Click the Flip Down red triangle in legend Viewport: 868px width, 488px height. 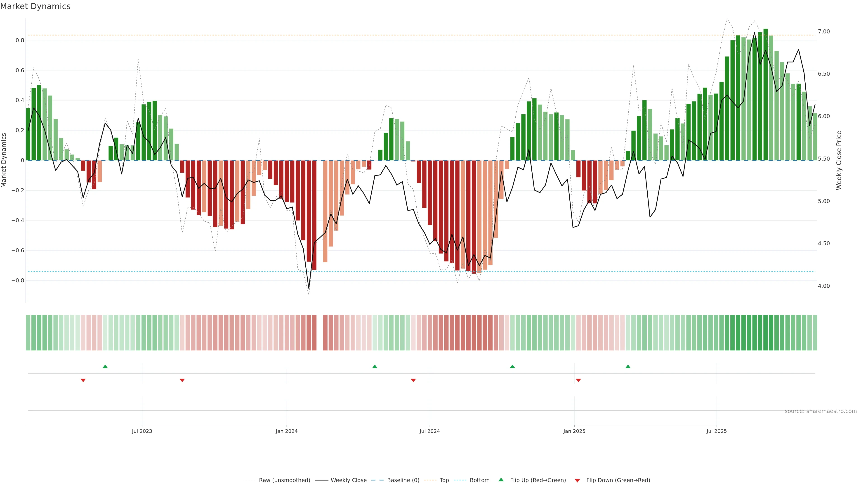(x=577, y=480)
